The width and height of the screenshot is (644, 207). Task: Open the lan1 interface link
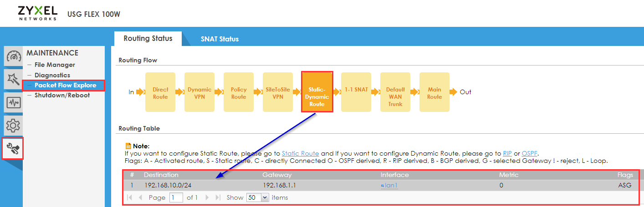tap(389, 185)
